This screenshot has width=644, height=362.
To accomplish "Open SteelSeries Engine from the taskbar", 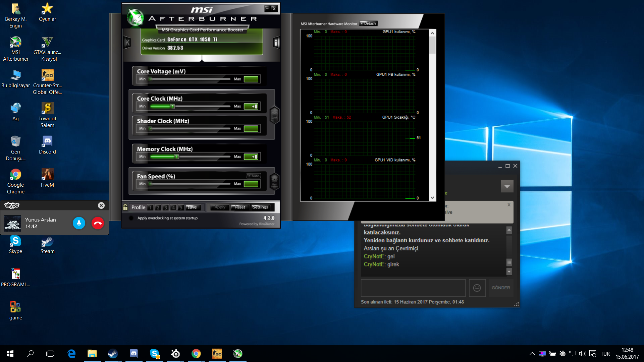I will [175, 354].
